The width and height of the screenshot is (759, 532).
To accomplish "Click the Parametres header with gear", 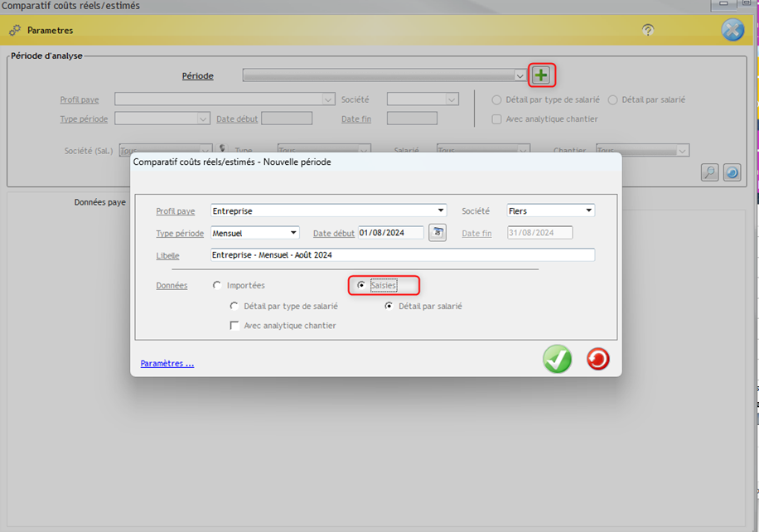I will [50, 30].
